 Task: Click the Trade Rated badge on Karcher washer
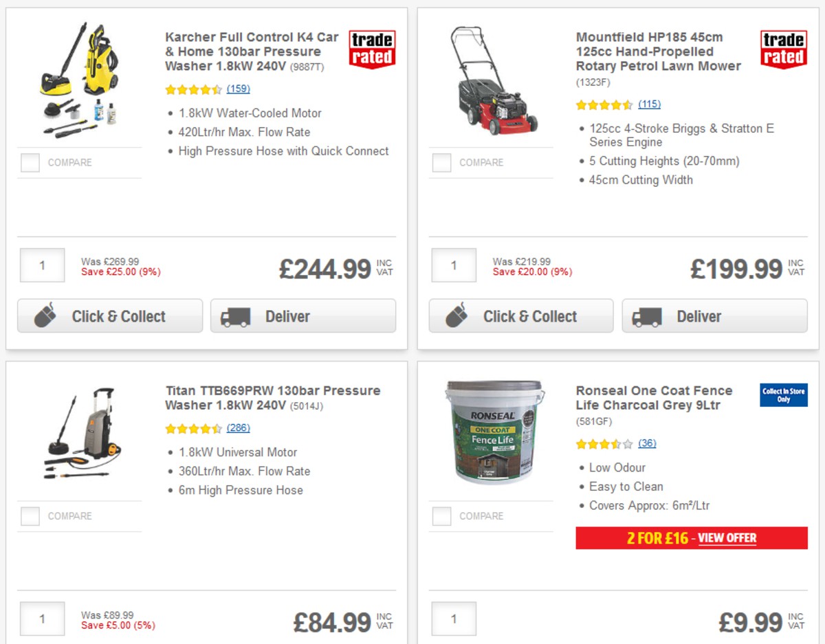pos(371,48)
